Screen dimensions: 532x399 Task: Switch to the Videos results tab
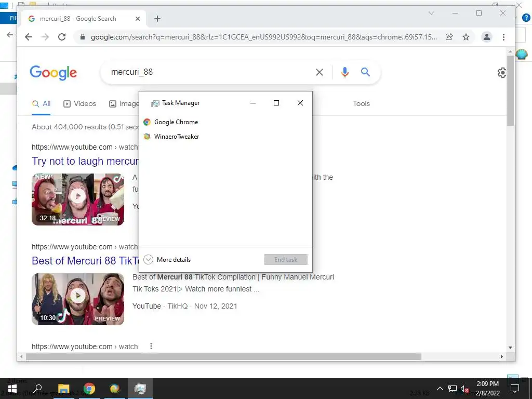click(80, 104)
